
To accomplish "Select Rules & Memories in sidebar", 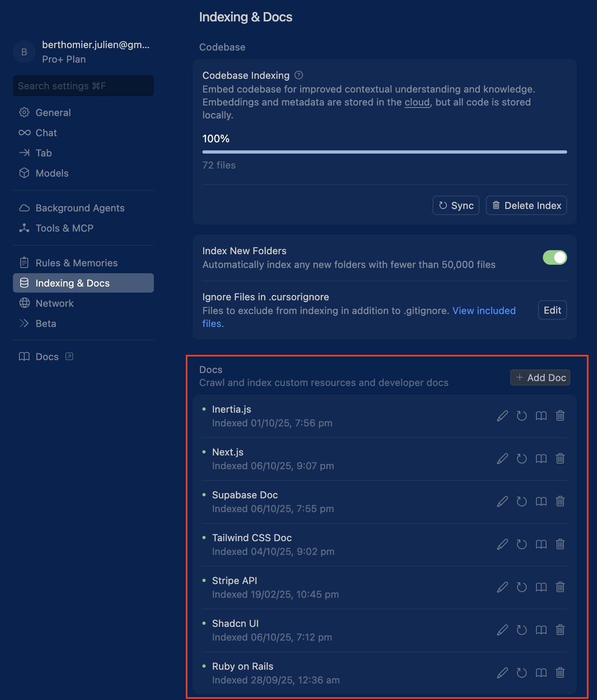I will 76,263.
